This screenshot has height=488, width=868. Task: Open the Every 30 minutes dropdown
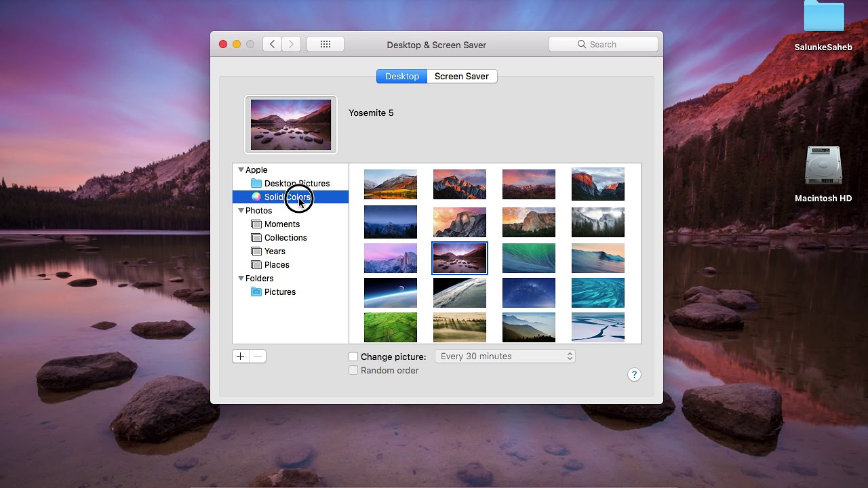click(505, 357)
